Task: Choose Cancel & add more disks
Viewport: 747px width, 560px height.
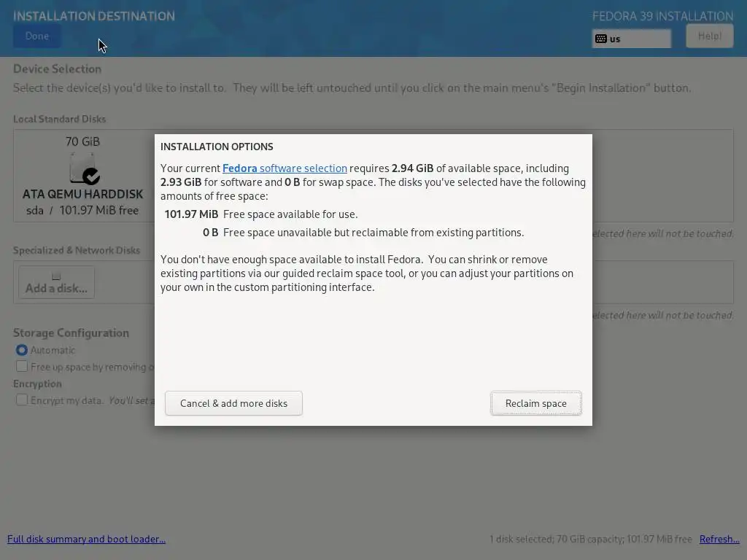Action: point(233,403)
